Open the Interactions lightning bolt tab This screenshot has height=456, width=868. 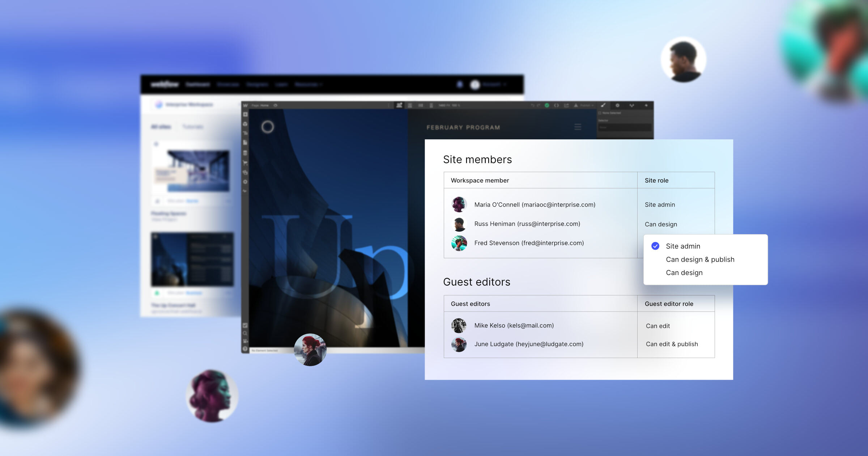click(646, 105)
